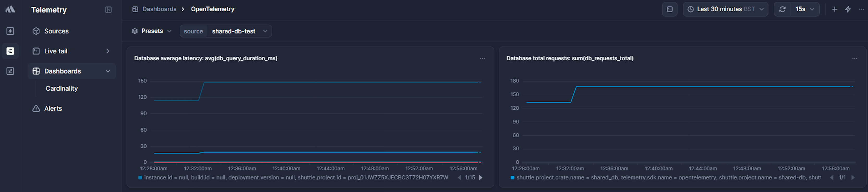The height and width of the screenshot is (192, 868).
Task: Expand the Presets dropdown
Action: 152,31
